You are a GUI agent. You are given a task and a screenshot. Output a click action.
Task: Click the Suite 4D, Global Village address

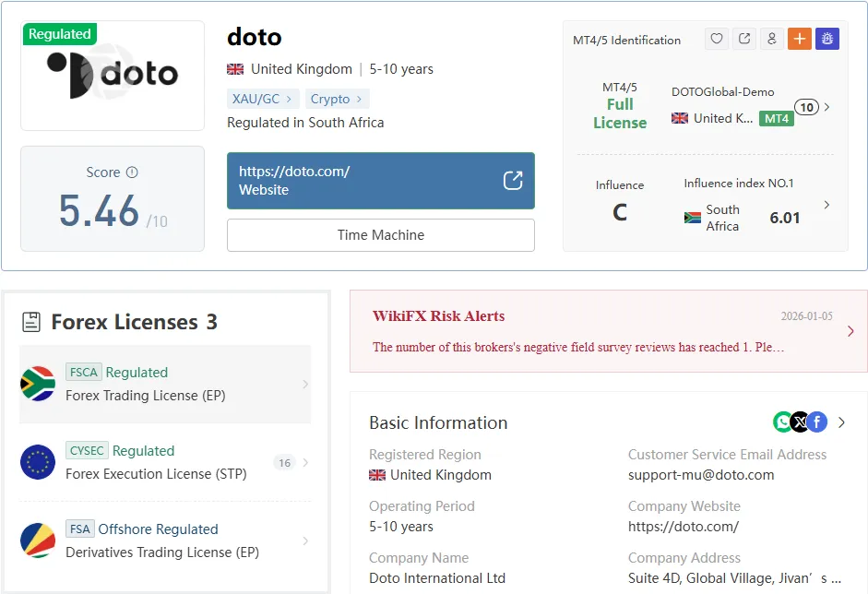click(734, 578)
